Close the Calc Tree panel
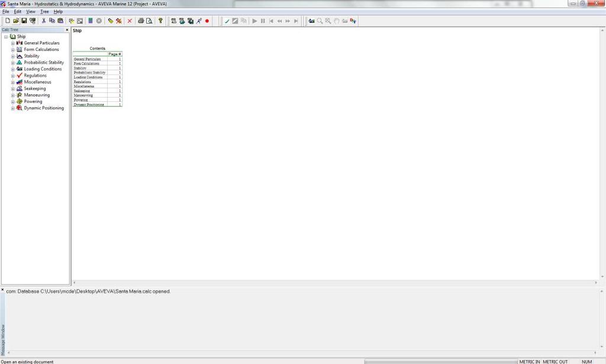 coord(67,30)
